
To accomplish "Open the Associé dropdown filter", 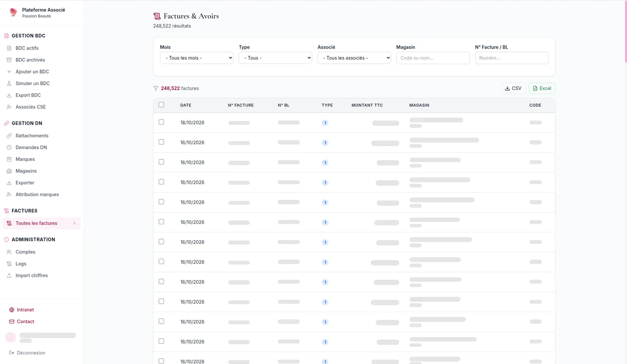I will pos(354,58).
